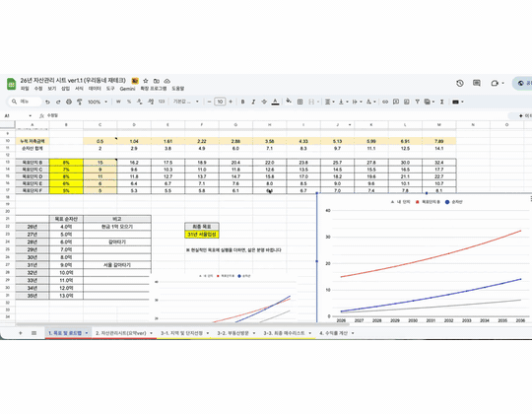Open the 데이터 menu
Viewport: 532px width, 414px height.
coord(95,89)
